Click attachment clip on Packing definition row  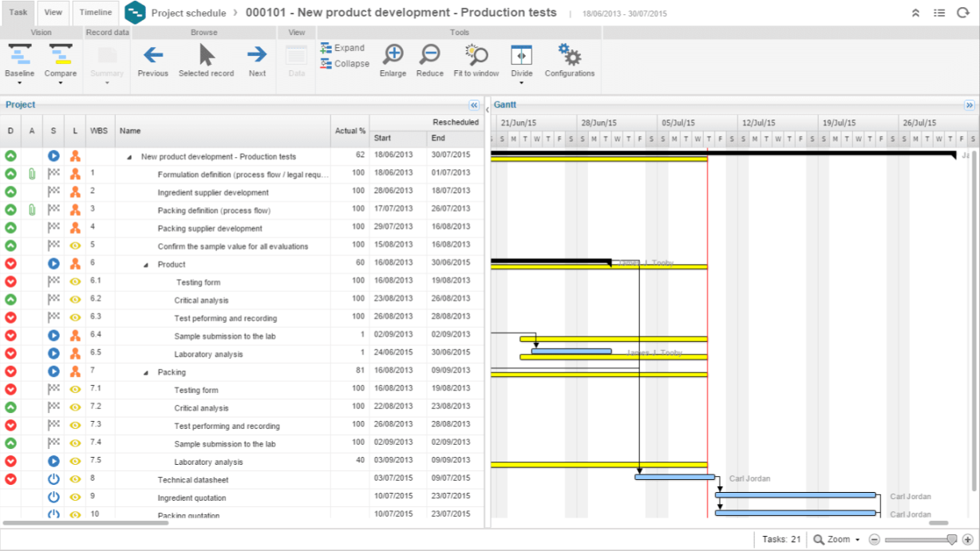coord(32,210)
